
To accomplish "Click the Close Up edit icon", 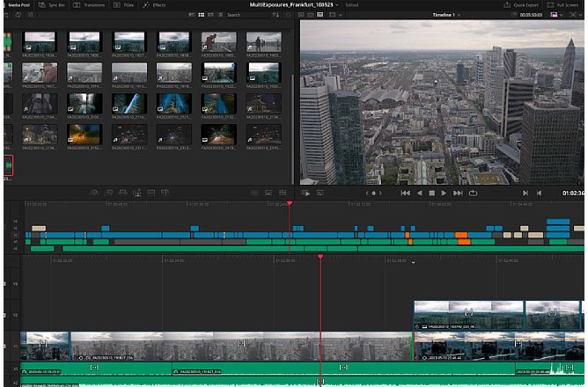I will tap(137, 193).
